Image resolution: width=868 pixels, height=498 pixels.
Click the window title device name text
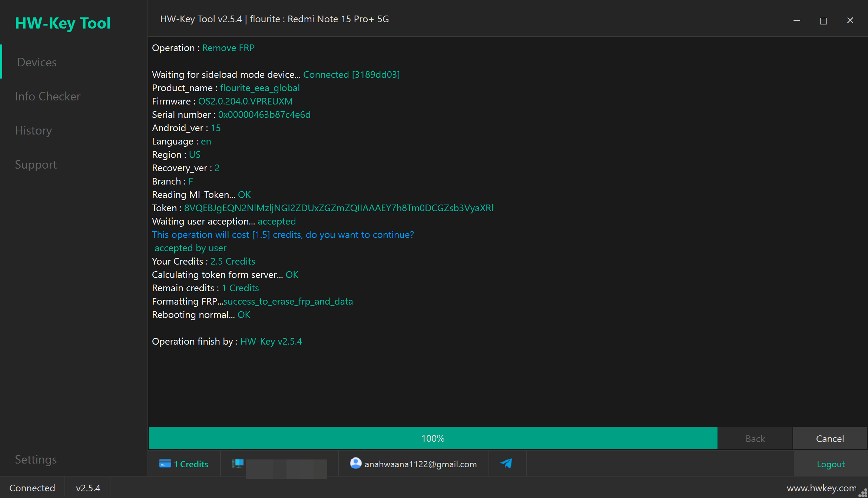275,19
